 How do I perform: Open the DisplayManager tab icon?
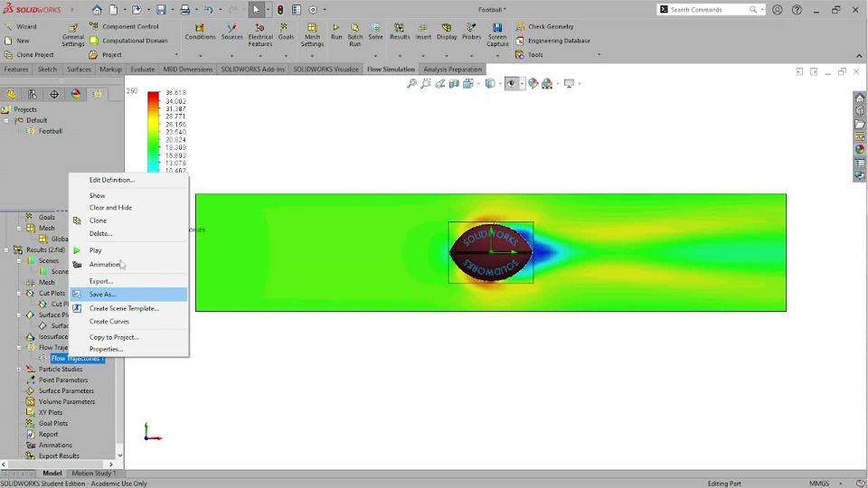click(76, 94)
